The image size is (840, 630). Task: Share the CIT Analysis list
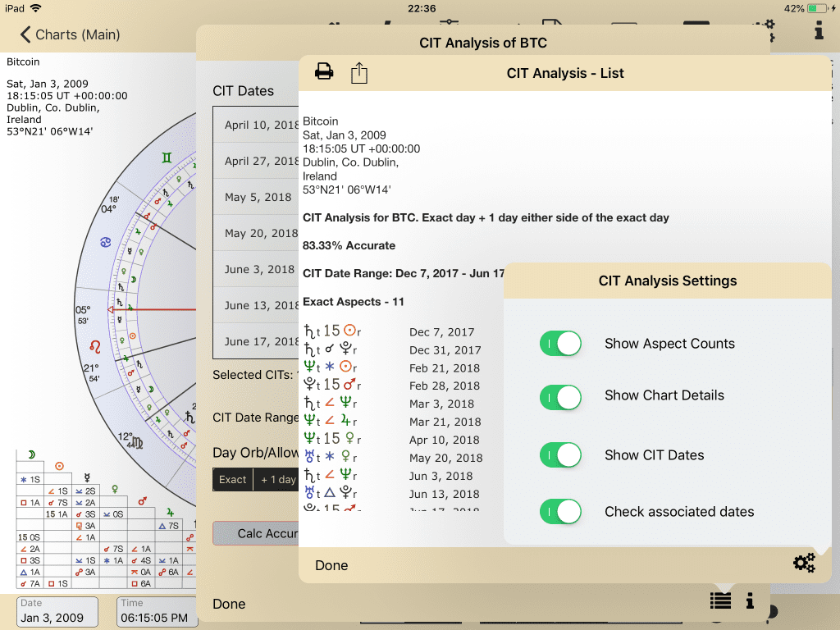pyautogui.click(x=359, y=73)
